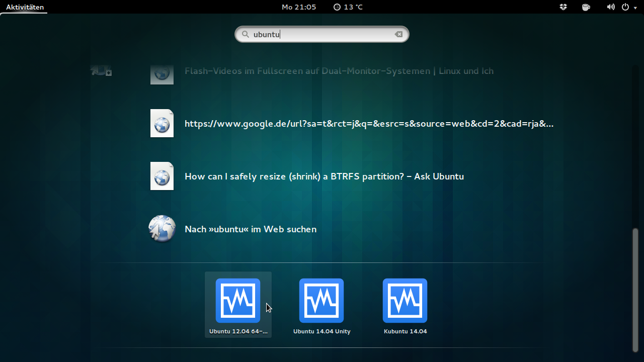Click the Caffeine cup tray icon
This screenshot has height=362, width=644.
586,7
